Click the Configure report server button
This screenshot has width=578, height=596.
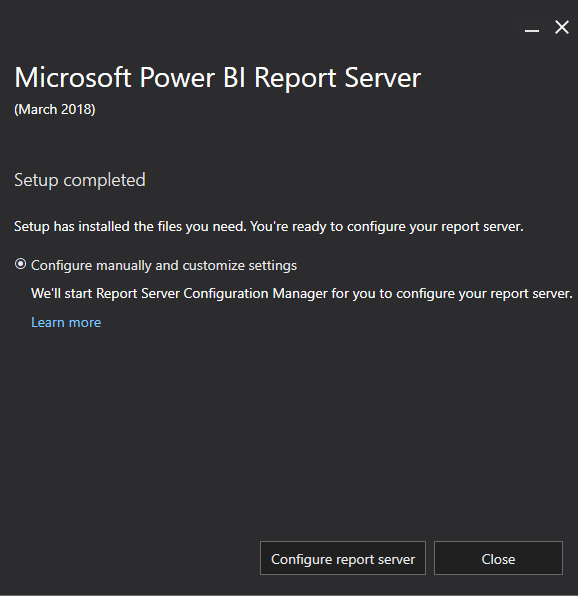coord(343,558)
